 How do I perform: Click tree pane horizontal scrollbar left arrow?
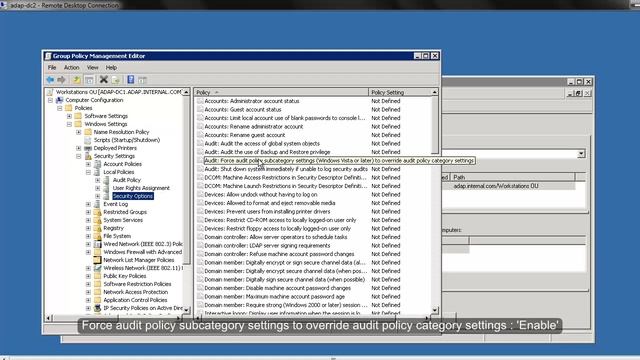tap(49, 318)
